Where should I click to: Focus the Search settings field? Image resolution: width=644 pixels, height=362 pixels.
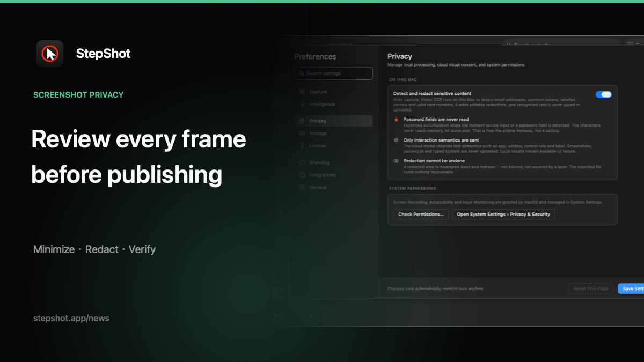(x=333, y=73)
